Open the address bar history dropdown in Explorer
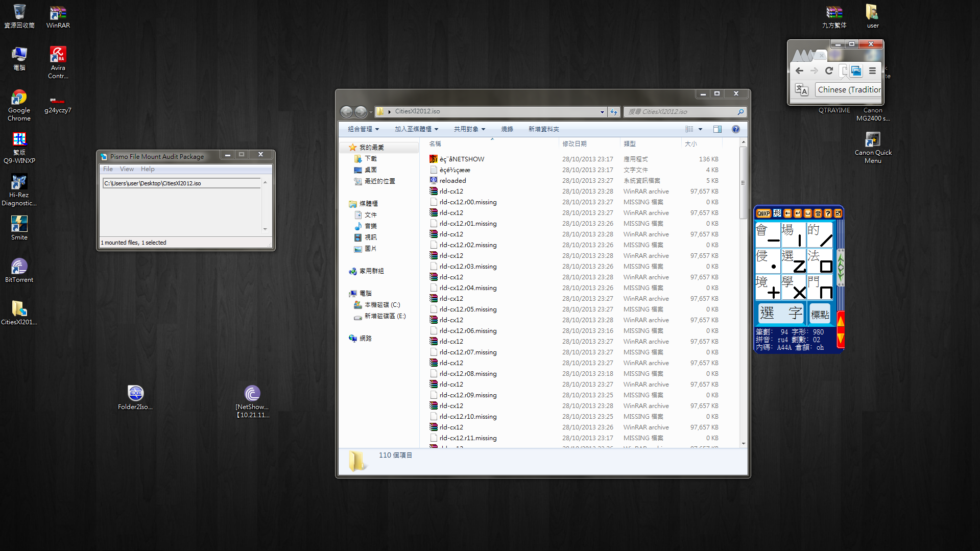 point(602,112)
